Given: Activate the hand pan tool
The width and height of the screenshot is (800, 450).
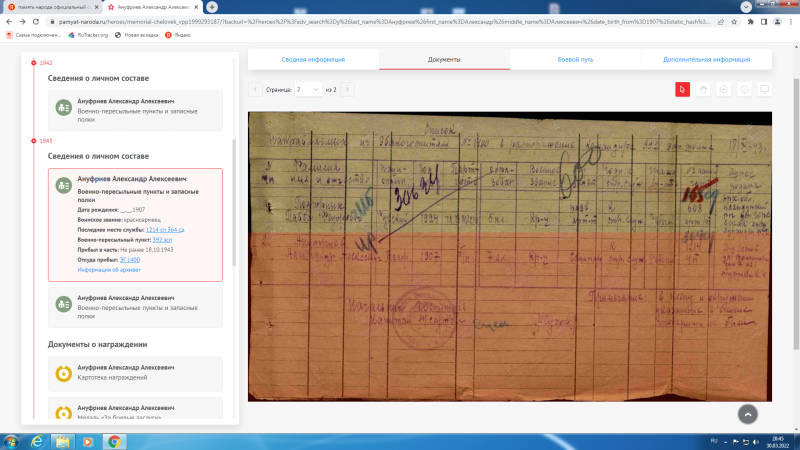Looking at the screenshot, I should tap(703, 89).
